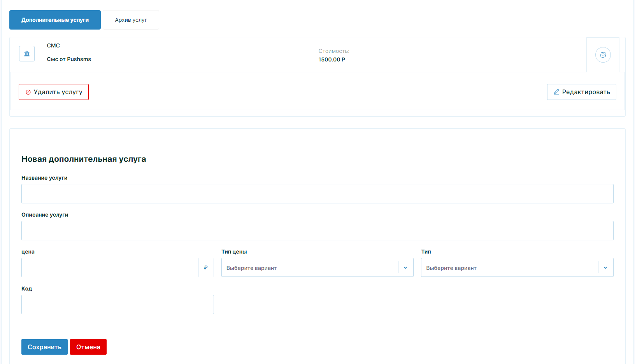Click the ruble icon in price field
This screenshot has width=635, height=364.
206,268
